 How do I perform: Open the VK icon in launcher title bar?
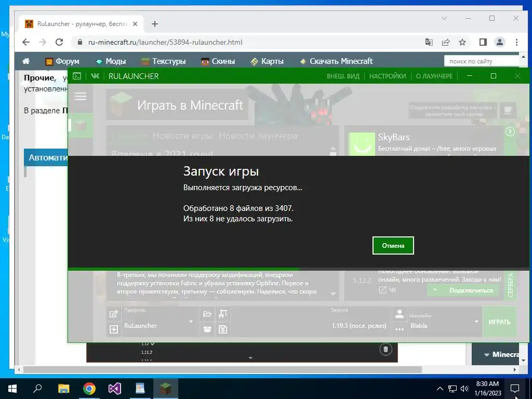(x=95, y=76)
